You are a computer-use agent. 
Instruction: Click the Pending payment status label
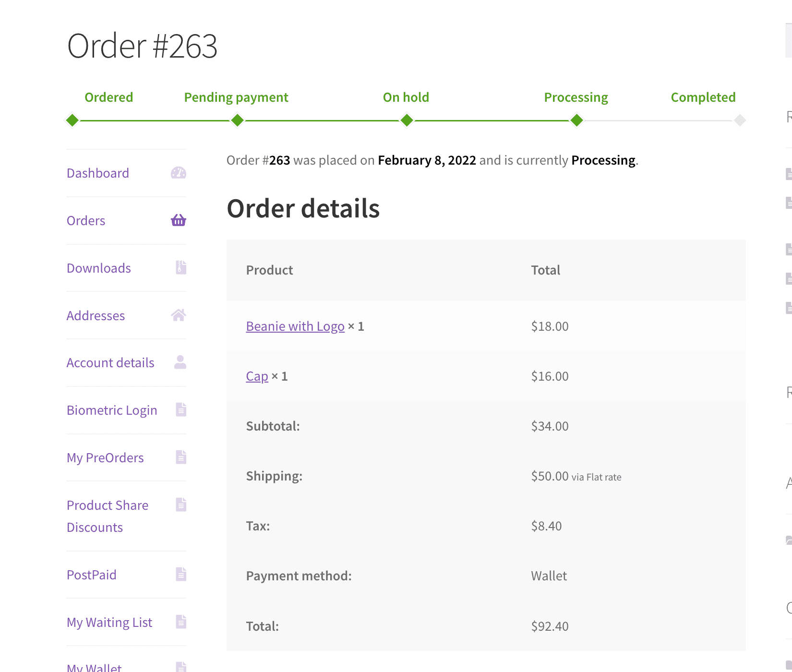pos(236,97)
